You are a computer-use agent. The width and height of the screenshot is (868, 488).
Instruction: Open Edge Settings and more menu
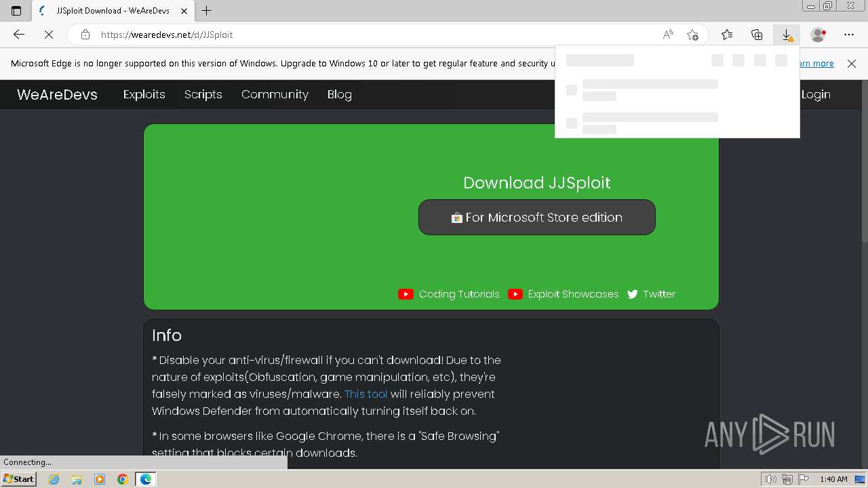849,35
